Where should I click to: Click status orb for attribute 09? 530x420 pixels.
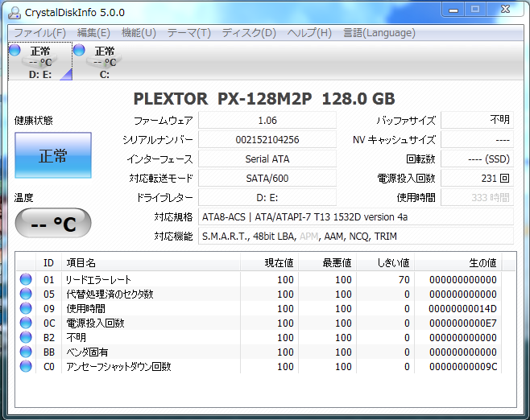point(26,308)
